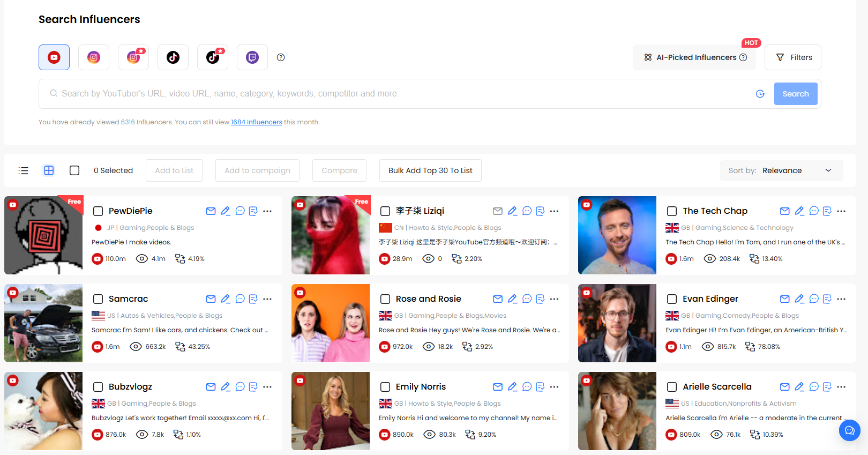Tick the checkbox for The Tech Chap
The width and height of the screenshot is (868, 455).
(672, 211)
